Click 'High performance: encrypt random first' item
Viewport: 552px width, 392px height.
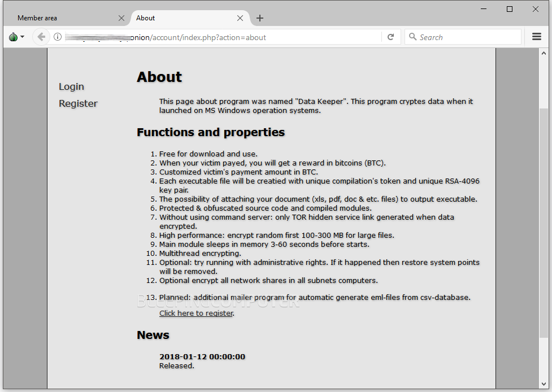[277, 235]
